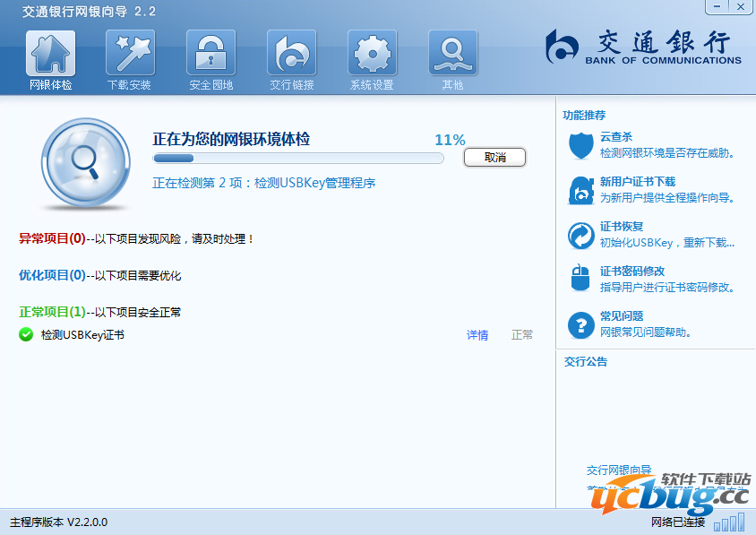The width and height of the screenshot is (756, 535).
Task: Click the 新用户证书下载 icon
Action: coord(581,190)
